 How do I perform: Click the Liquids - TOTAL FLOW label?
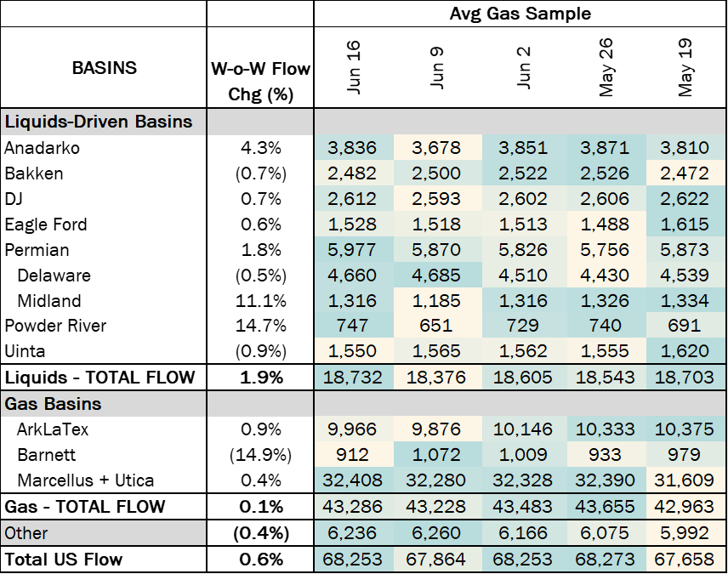pyautogui.click(x=100, y=377)
